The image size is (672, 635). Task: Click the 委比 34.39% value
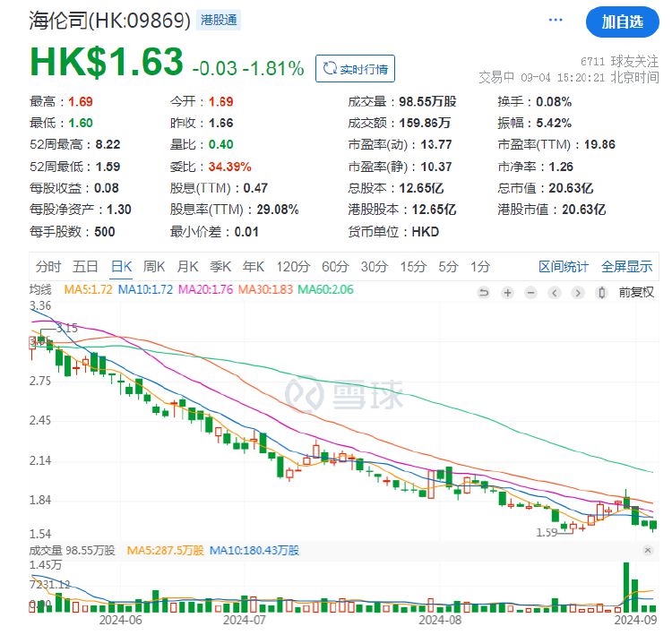tap(229, 167)
